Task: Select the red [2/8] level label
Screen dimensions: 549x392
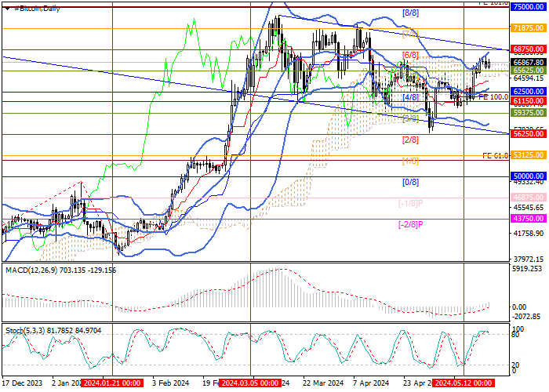Action: [409, 140]
